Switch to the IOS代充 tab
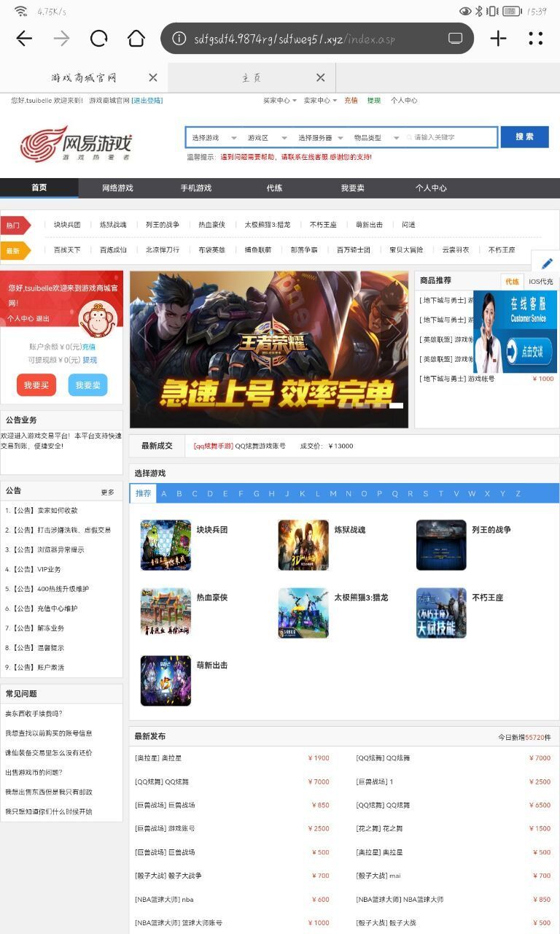Viewport: 560px width, 934px height. pyautogui.click(x=540, y=281)
